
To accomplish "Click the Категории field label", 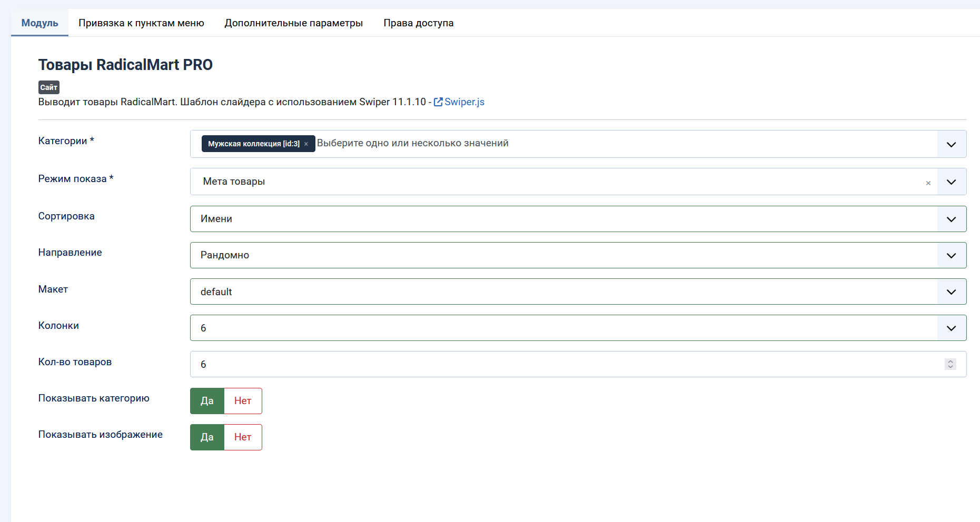I will click(x=66, y=141).
